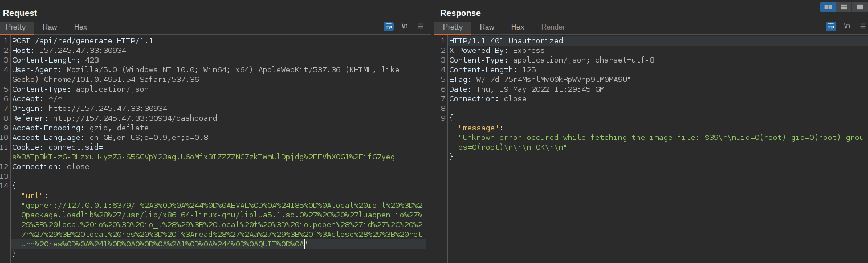Open the Response panel hamburger options menu
This screenshot has height=263, width=868.
pyautogui.click(x=863, y=26)
